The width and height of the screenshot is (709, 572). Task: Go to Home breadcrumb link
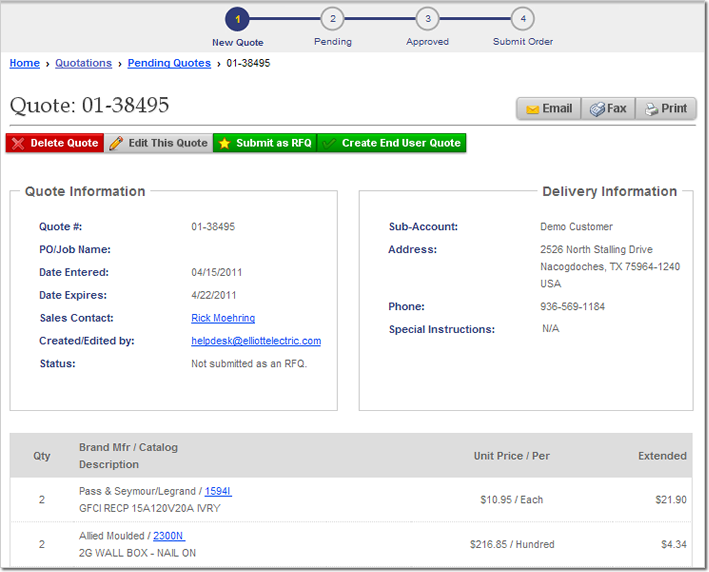(x=25, y=63)
